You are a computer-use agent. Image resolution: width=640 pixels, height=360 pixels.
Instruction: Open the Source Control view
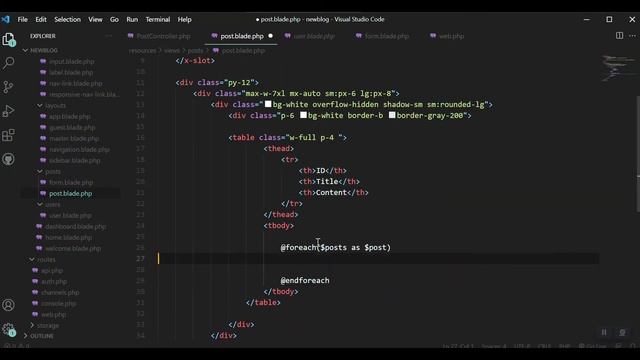(x=8, y=87)
